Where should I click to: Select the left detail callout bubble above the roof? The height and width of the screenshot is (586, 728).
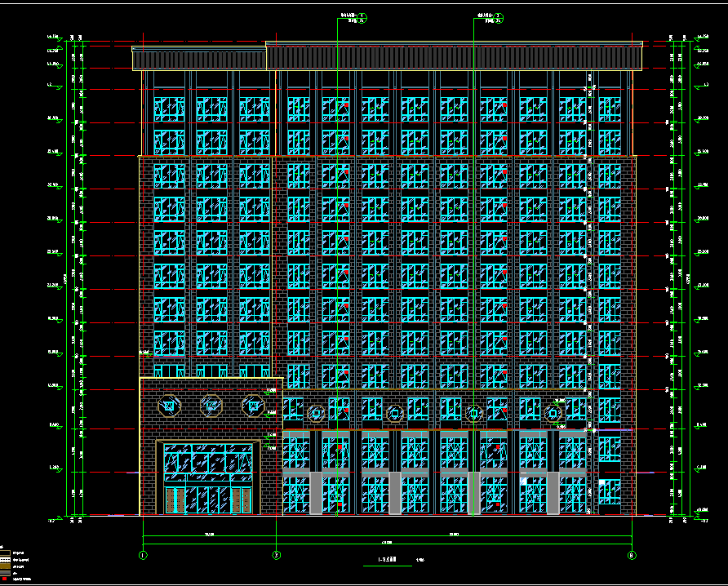(363, 18)
